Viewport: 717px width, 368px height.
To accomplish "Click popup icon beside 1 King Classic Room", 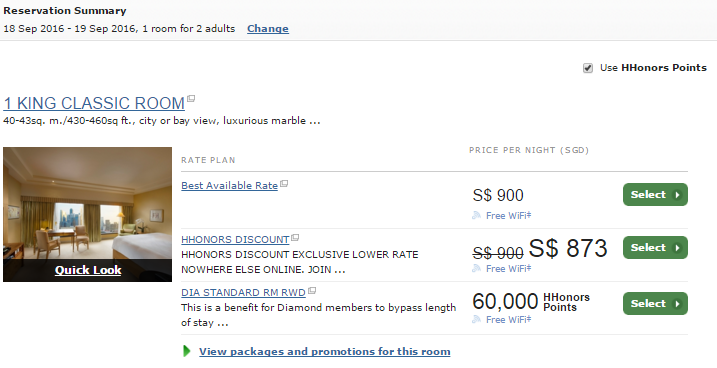I will coord(191,98).
